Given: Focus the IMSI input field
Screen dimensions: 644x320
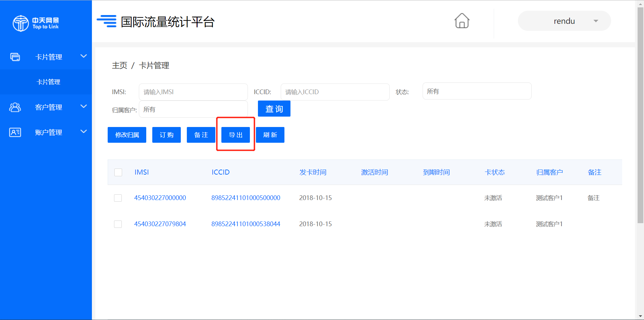Looking at the screenshot, I should 193,92.
